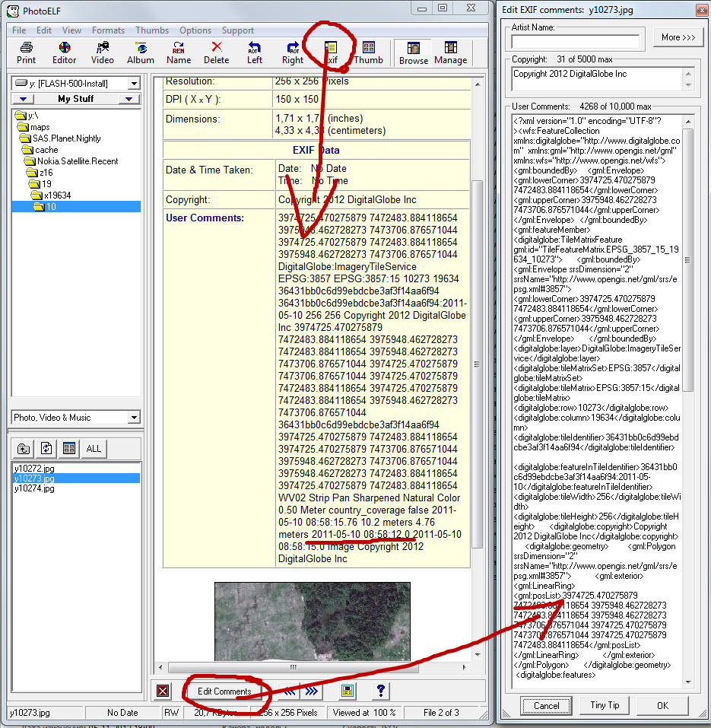Open the Formats menu

click(108, 30)
